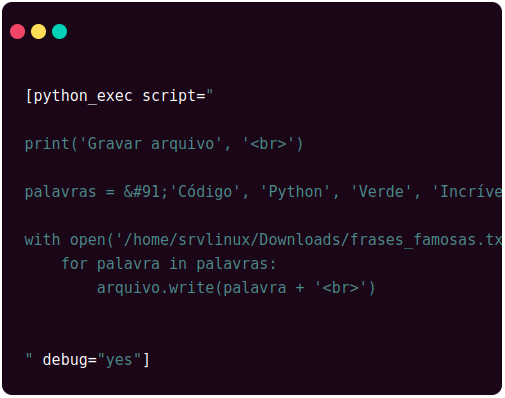
Task: Click the palavras variable on assignment line
Action: pyautogui.click(x=60, y=192)
